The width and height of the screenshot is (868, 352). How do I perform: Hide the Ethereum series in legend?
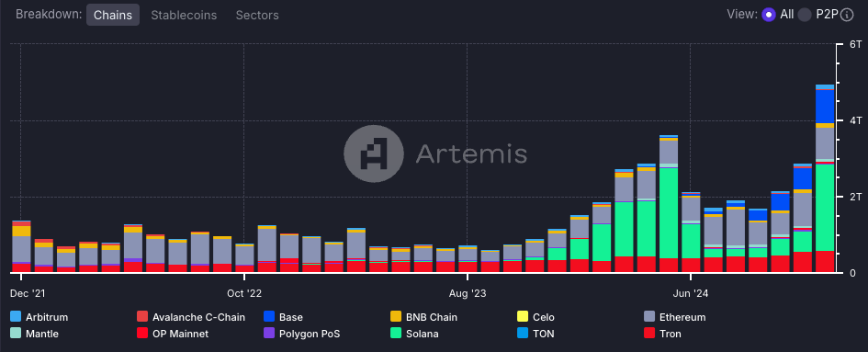coord(676,317)
